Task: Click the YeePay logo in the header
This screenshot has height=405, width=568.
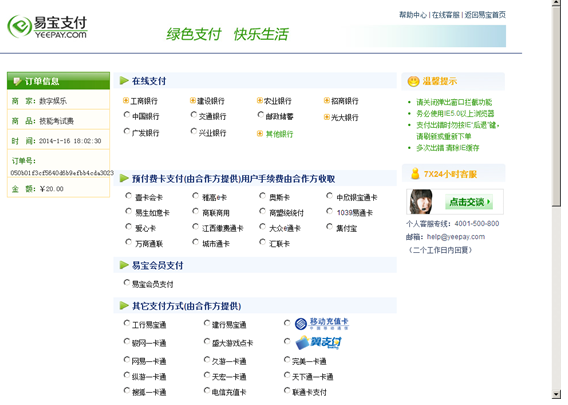Action: click(x=47, y=26)
